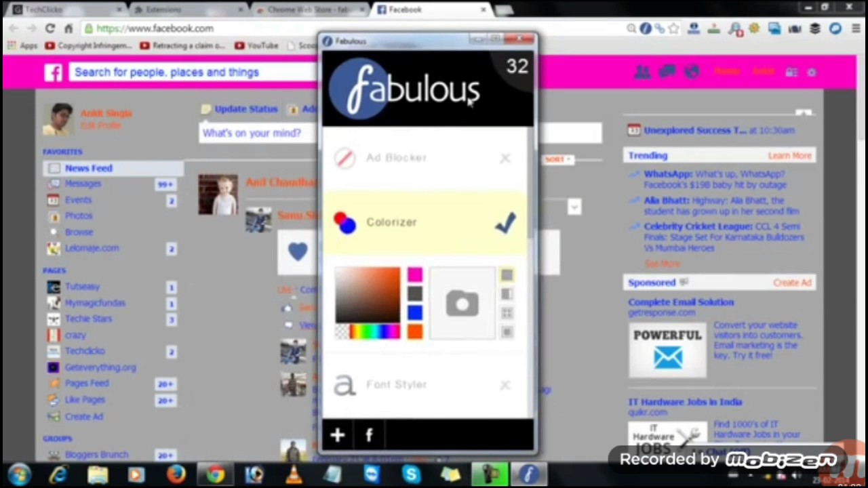Click the bookmark star icon
This screenshot has height=488, width=868.
pos(673,28)
